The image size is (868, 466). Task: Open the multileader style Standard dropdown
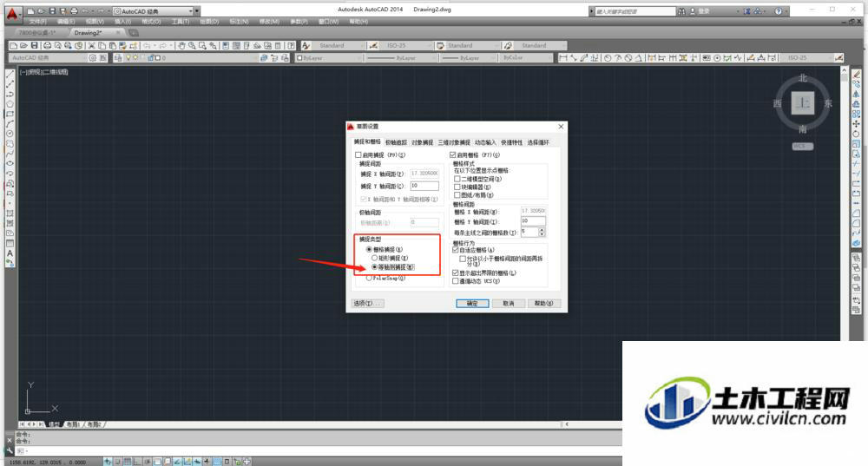[542, 45]
